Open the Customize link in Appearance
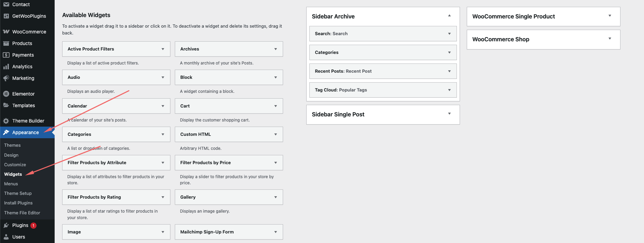This screenshot has width=644, height=243. 15,165
